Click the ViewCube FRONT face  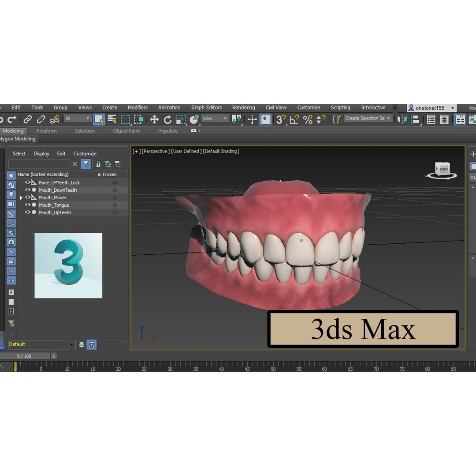443,169
